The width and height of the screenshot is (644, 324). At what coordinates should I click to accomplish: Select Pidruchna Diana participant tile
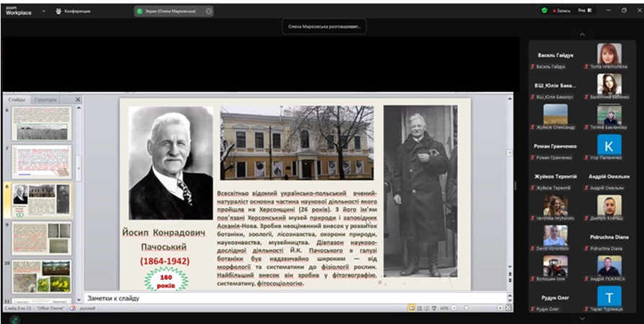click(609, 238)
